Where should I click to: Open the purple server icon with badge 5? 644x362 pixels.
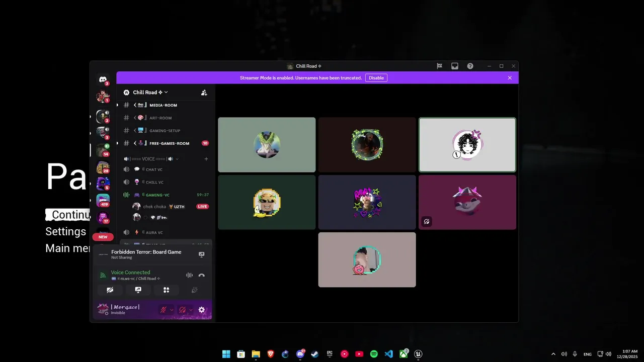[103, 184]
